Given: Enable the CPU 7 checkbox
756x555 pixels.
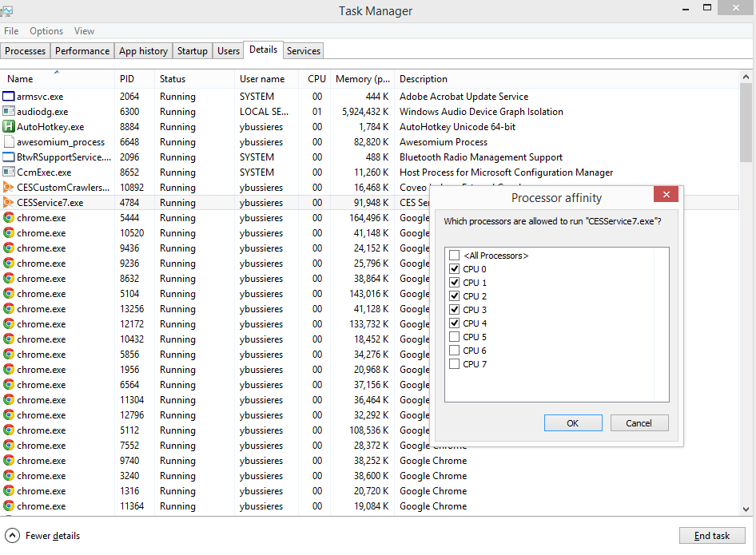Looking at the screenshot, I should point(454,363).
